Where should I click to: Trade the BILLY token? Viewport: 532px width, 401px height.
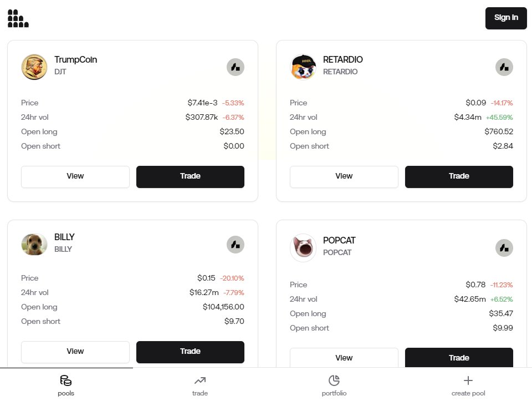point(190,352)
